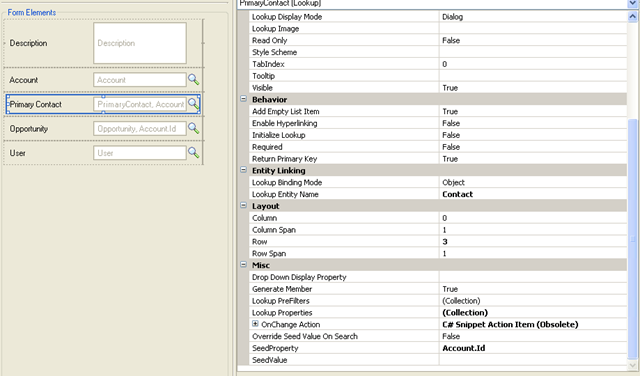Click the lookup magnifier icon next to Account
This screenshot has width=640, height=376.
[x=193, y=80]
